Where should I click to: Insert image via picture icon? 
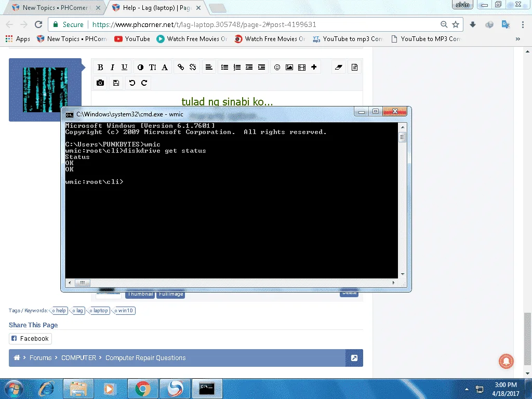pyautogui.click(x=289, y=67)
